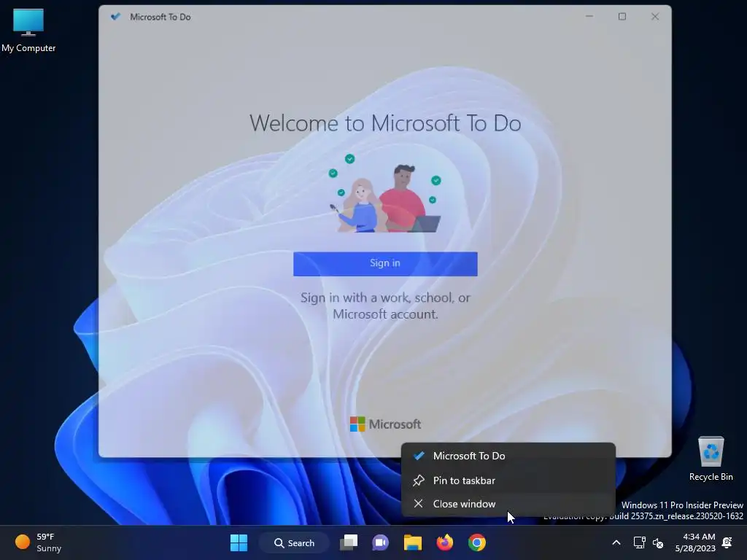Click the muted volume tray icon
This screenshot has width=747, height=560.
coord(658,542)
